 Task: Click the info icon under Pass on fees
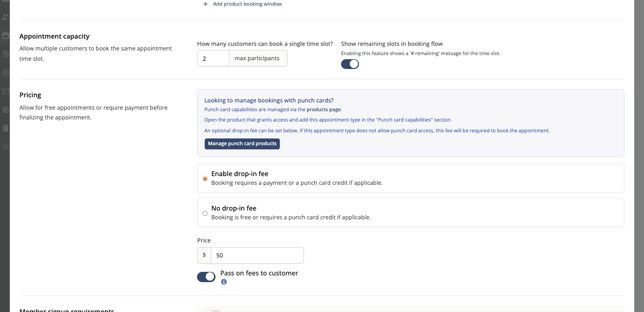224,282
